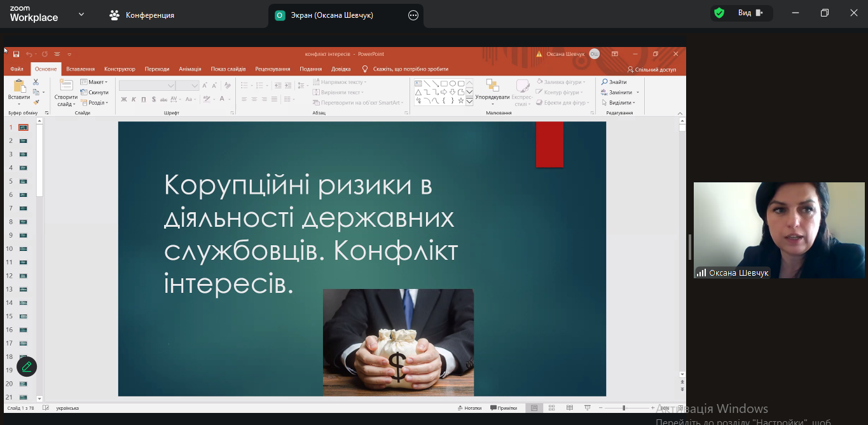Image resolution: width=868 pixels, height=425 pixels.
Task: Click the Save icon in quick access toolbar
Action: point(16,54)
